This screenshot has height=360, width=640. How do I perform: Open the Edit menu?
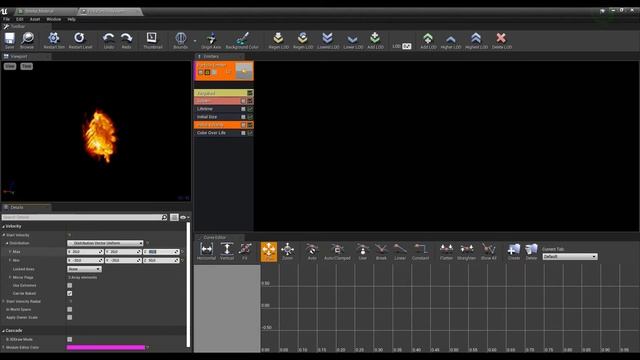[x=20, y=19]
